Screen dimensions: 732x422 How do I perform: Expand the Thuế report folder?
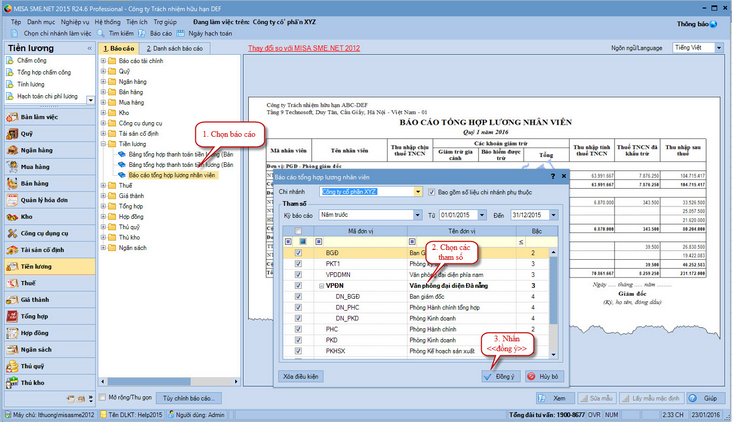click(104, 185)
